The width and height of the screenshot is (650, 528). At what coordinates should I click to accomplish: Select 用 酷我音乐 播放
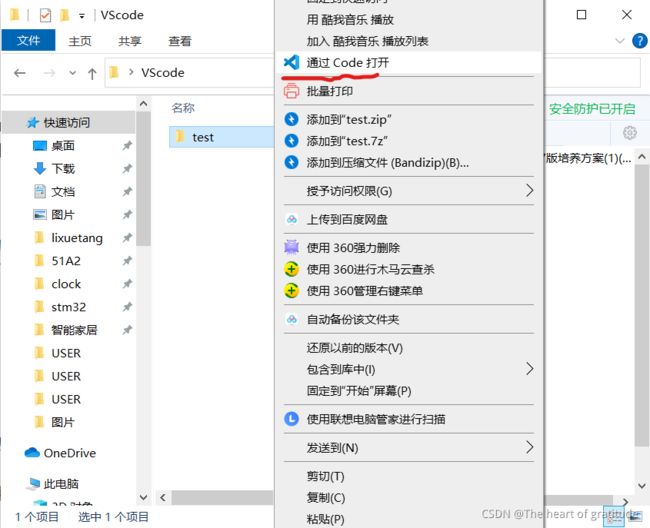click(x=409, y=19)
